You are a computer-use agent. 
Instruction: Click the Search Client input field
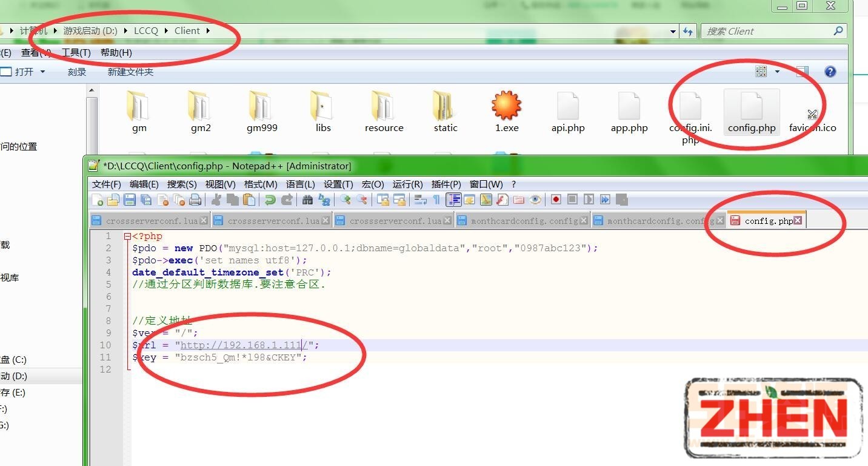click(767, 31)
